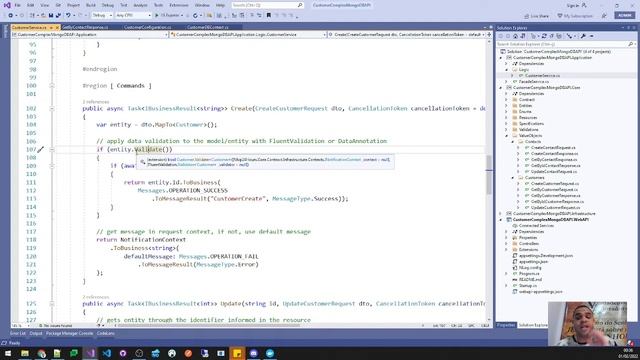640x360 pixels.
Task: Collapse the Update method outline at line 125
Action: point(52,304)
